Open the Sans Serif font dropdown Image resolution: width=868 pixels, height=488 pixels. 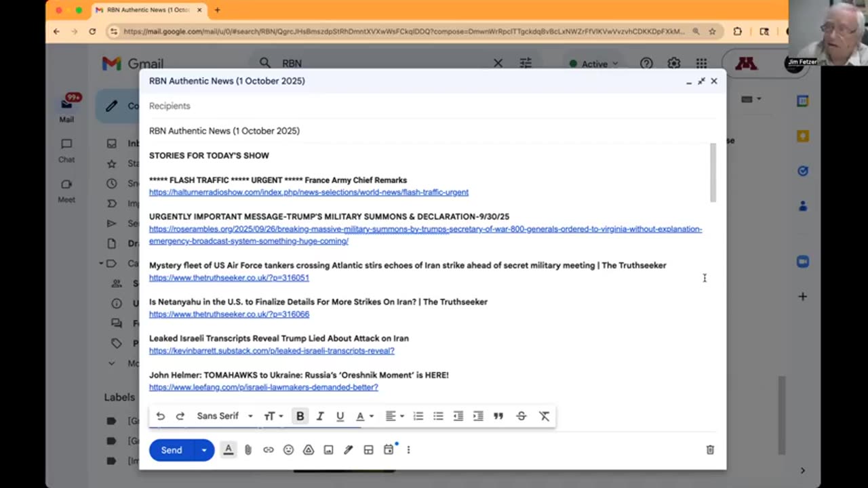point(224,416)
